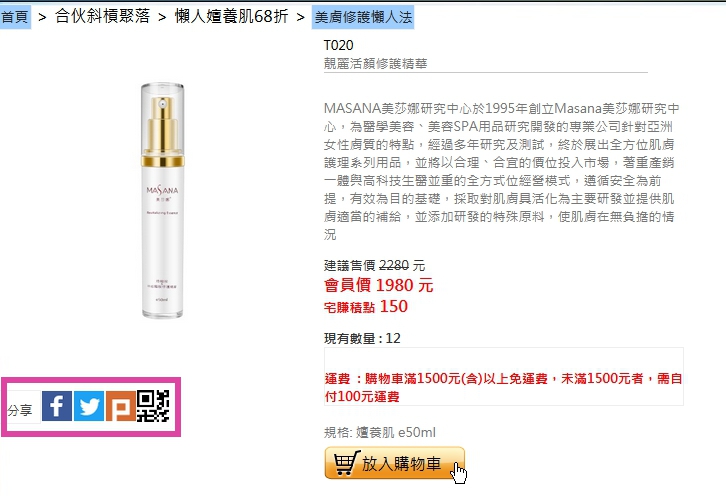Add item with 放入購物車 button
The image size is (726, 496).
tap(395, 463)
